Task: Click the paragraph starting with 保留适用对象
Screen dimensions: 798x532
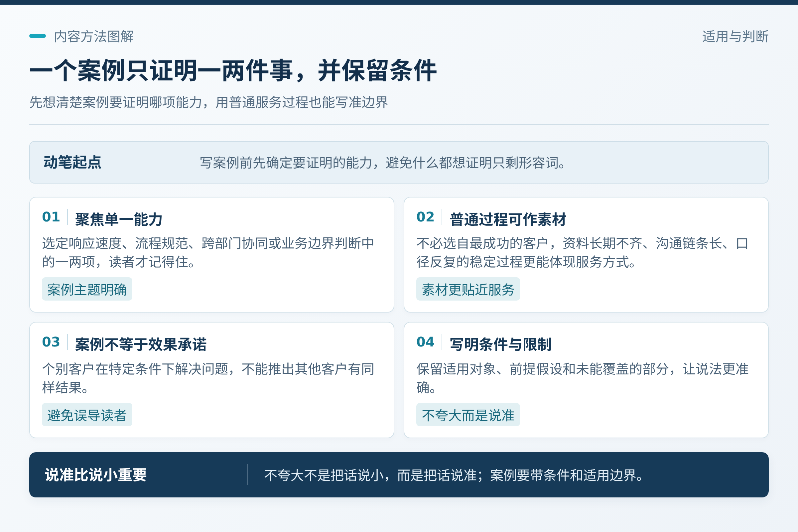Action: tap(582, 378)
